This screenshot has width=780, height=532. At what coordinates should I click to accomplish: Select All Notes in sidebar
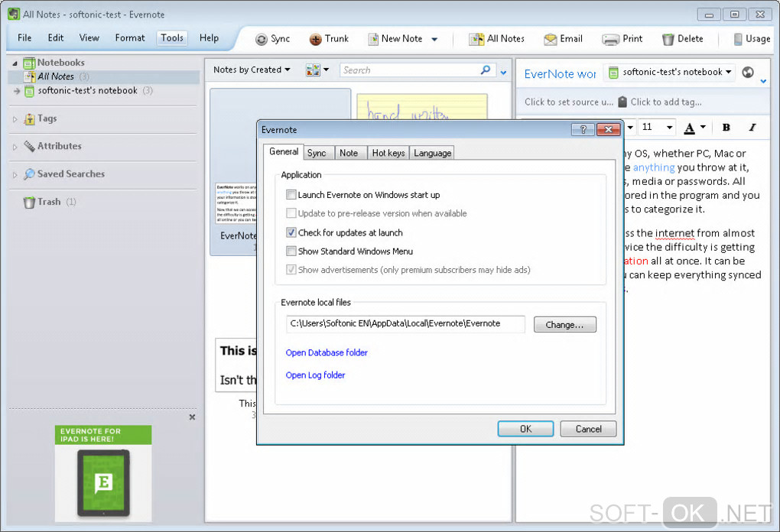click(x=56, y=76)
